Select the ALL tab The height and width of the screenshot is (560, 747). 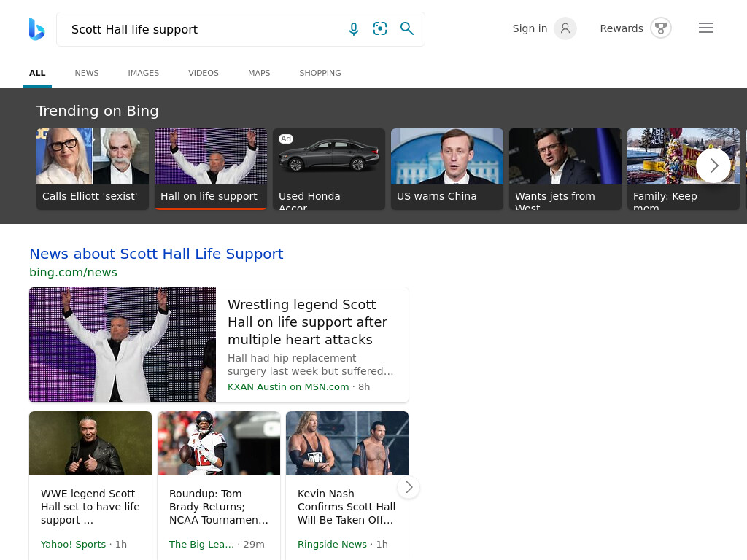click(x=37, y=73)
